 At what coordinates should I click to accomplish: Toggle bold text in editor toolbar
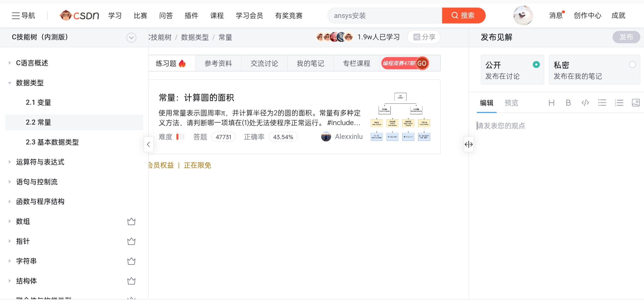click(x=568, y=103)
